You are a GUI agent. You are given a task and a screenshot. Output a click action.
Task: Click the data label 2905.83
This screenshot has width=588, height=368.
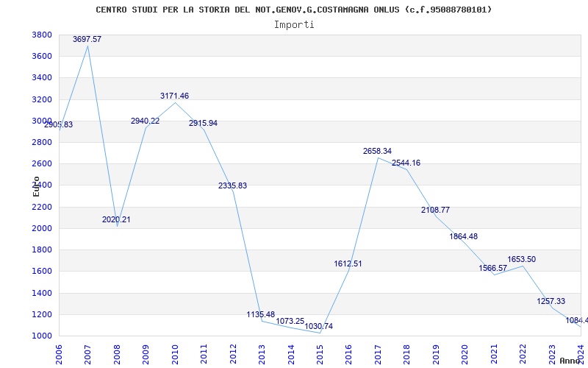[59, 124]
